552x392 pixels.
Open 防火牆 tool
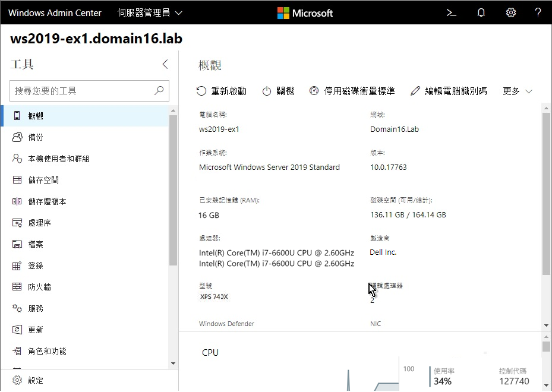(x=85, y=287)
